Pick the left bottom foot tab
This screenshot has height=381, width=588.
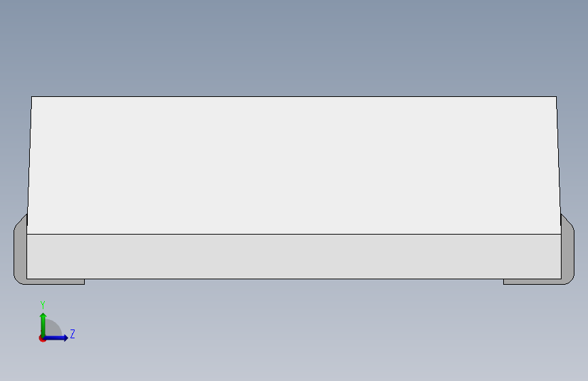pyautogui.click(x=55, y=281)
